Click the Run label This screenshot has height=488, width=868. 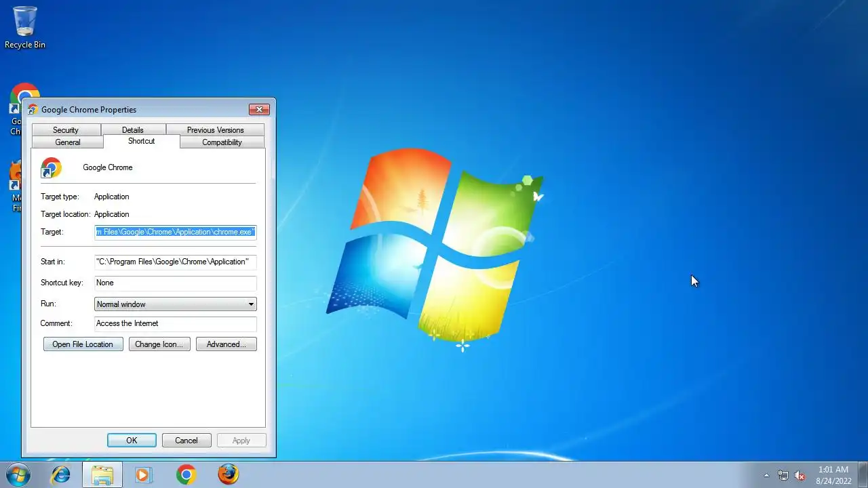(x=48, y=304)
